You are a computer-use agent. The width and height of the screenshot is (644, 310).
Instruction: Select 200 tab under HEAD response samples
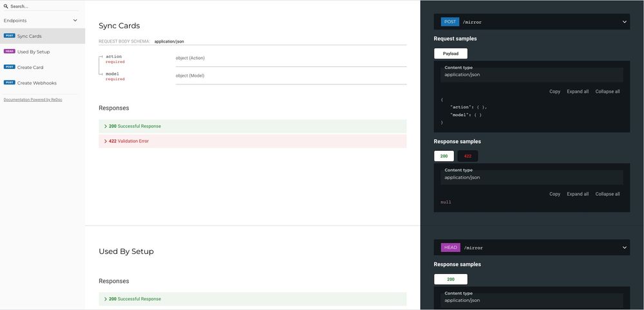click(451, 279)
